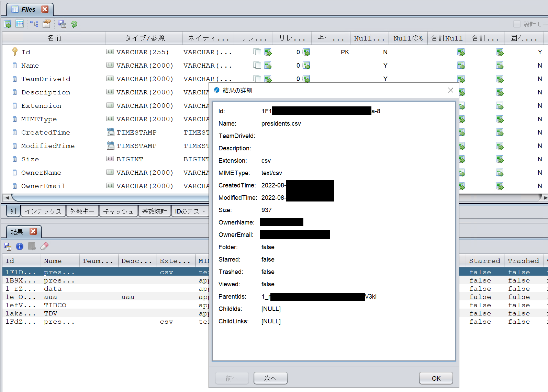This screenshot has width=548, height=392.
Task: Select the Extension column row
Action: click(x=41, y=105)
